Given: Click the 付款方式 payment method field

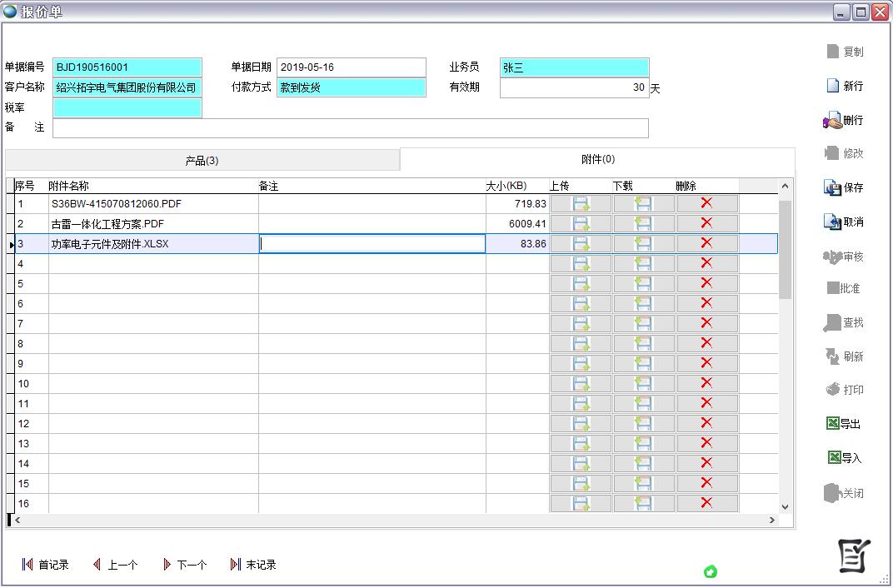Looking at the screenshot, I should pos(351,87).
